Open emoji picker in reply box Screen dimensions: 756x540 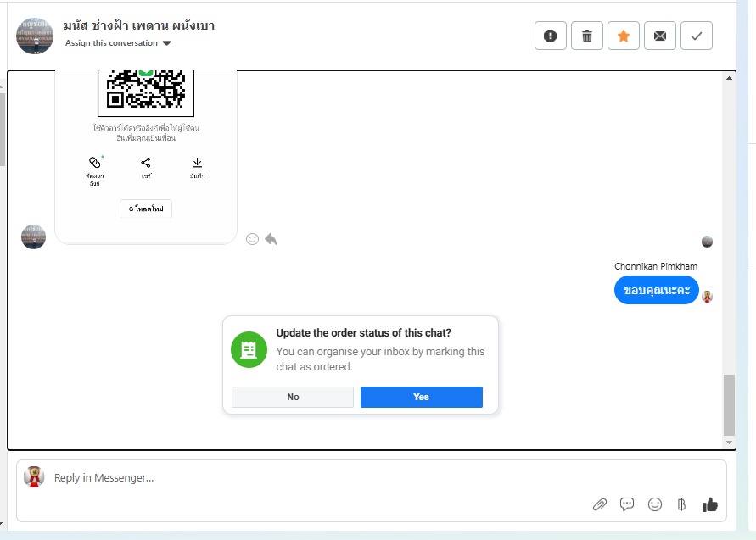[x=655, y=504]
